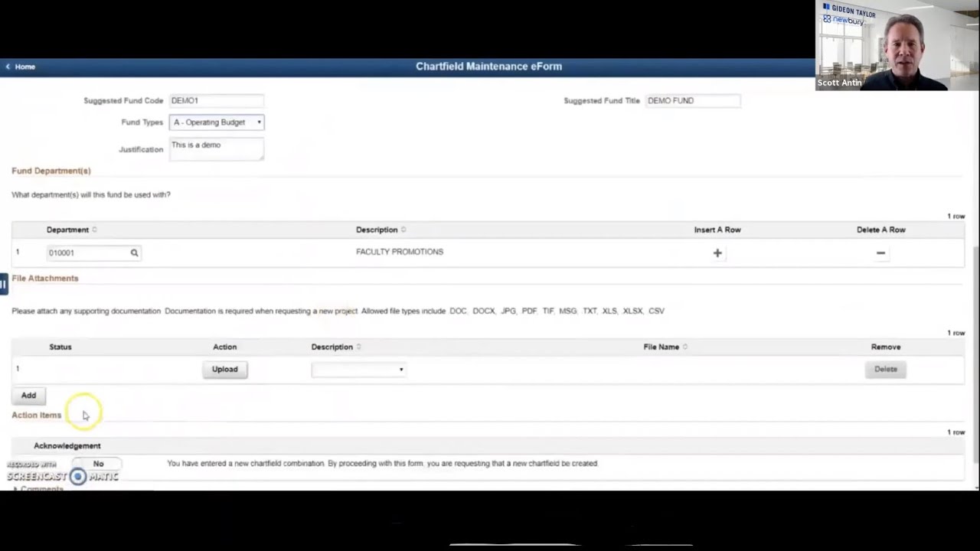Click the Action column header

224,347
